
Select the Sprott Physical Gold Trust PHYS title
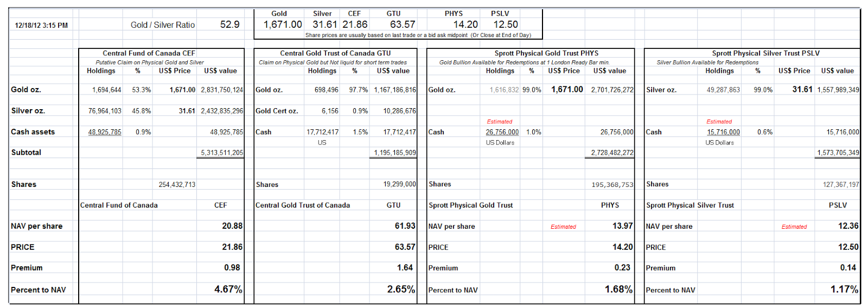(546, 53)
